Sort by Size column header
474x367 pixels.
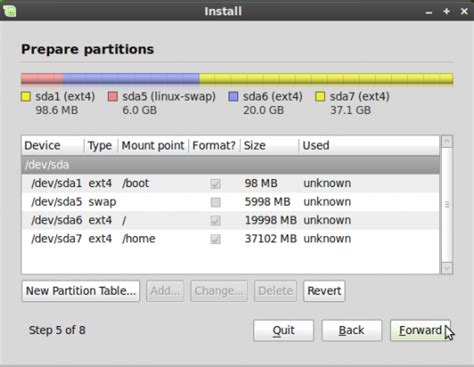tap(269, 146)
